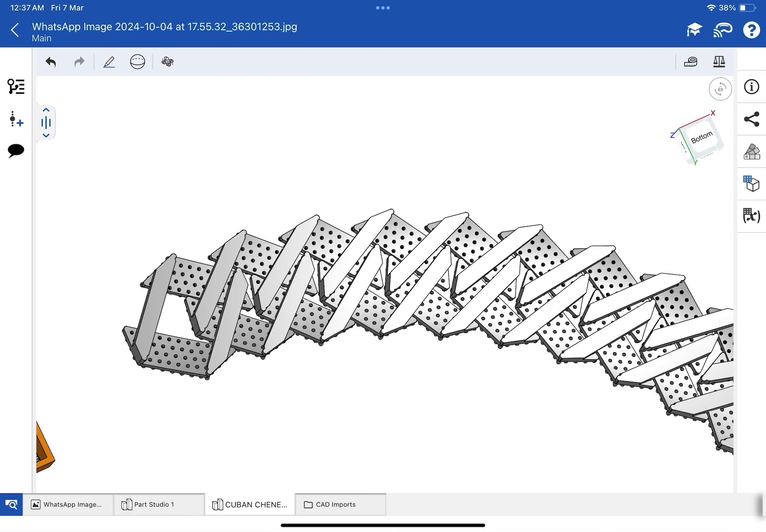Open the measure tape tool
This screenshot has width=766, height=532.
(690, 62)
